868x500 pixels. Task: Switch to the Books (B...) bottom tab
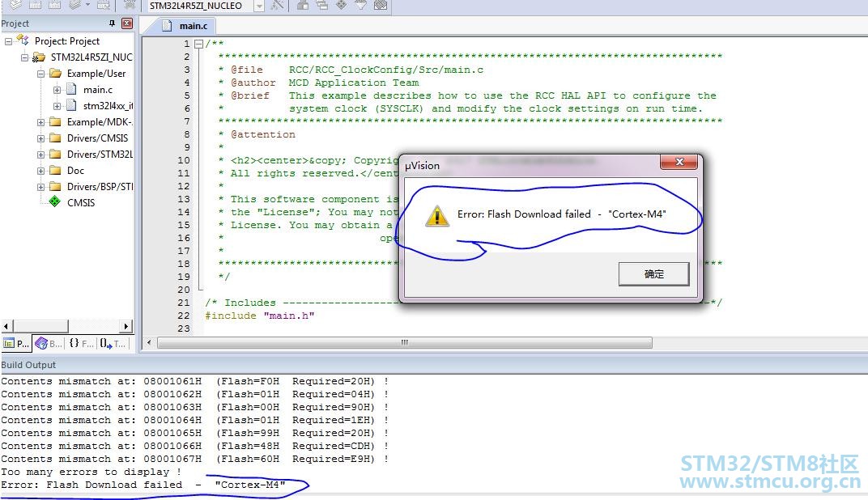pos(49,344)
